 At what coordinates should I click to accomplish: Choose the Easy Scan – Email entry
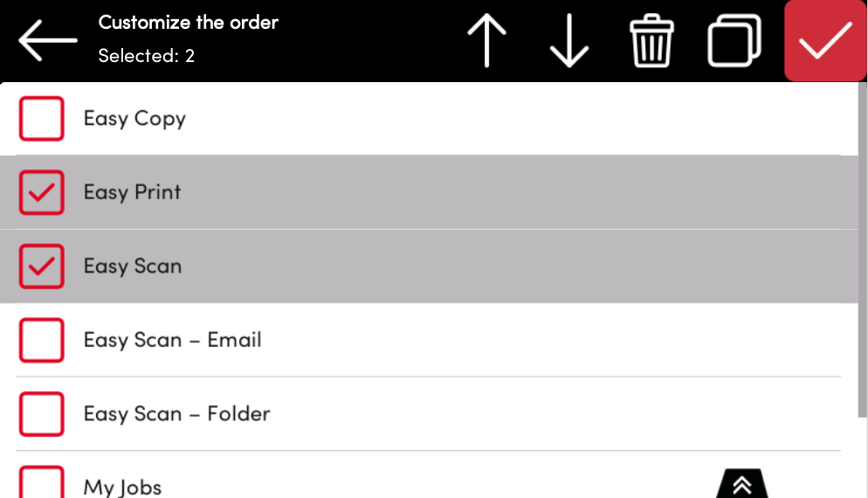pos(172,340)
